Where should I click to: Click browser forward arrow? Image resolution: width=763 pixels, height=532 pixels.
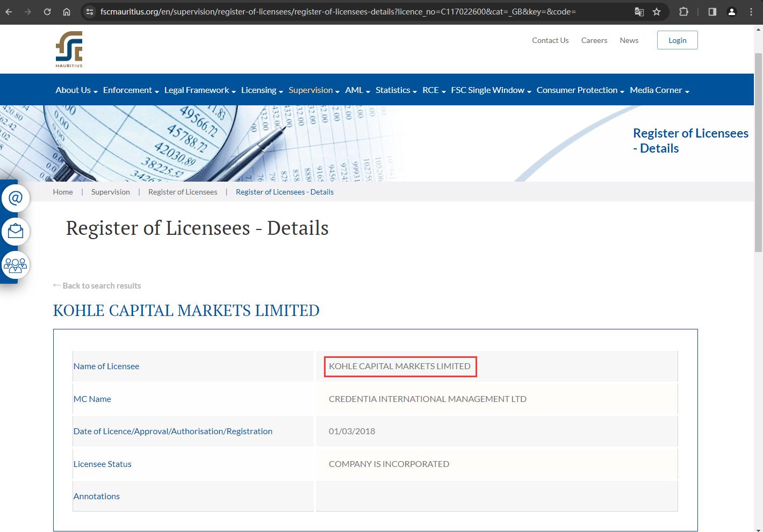28,11
